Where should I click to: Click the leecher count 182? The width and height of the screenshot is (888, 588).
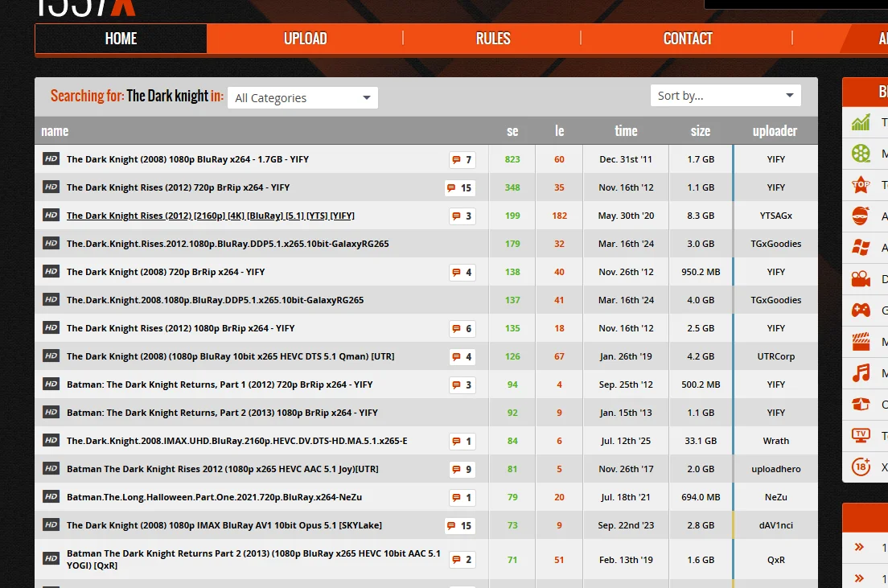tap(560, 216)
